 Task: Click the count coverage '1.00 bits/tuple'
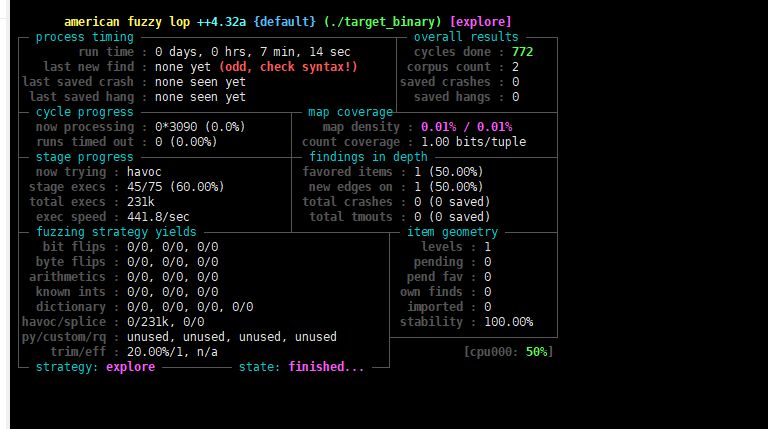coord(474,142)
